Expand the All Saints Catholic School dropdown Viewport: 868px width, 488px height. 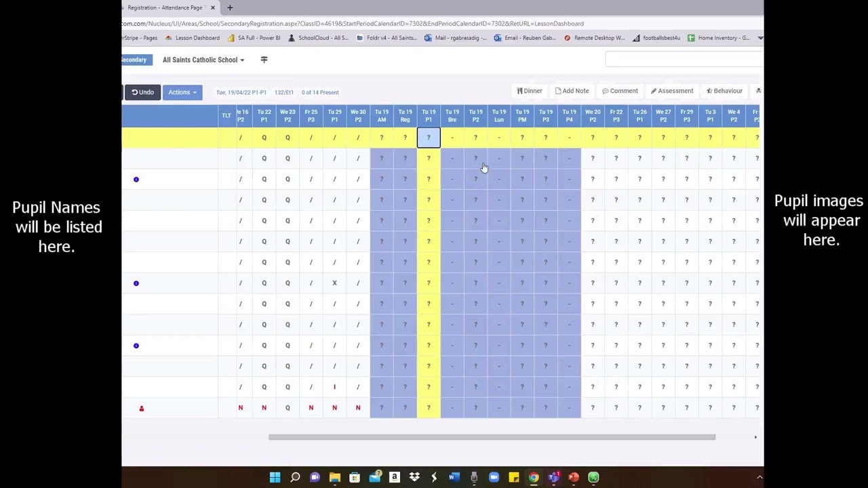tap(203, 60)
